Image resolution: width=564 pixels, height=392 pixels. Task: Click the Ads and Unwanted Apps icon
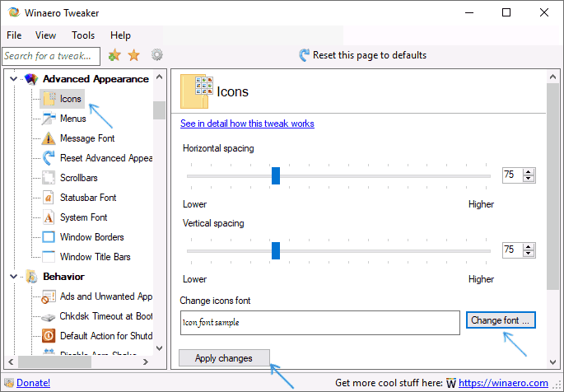point(49,296)
